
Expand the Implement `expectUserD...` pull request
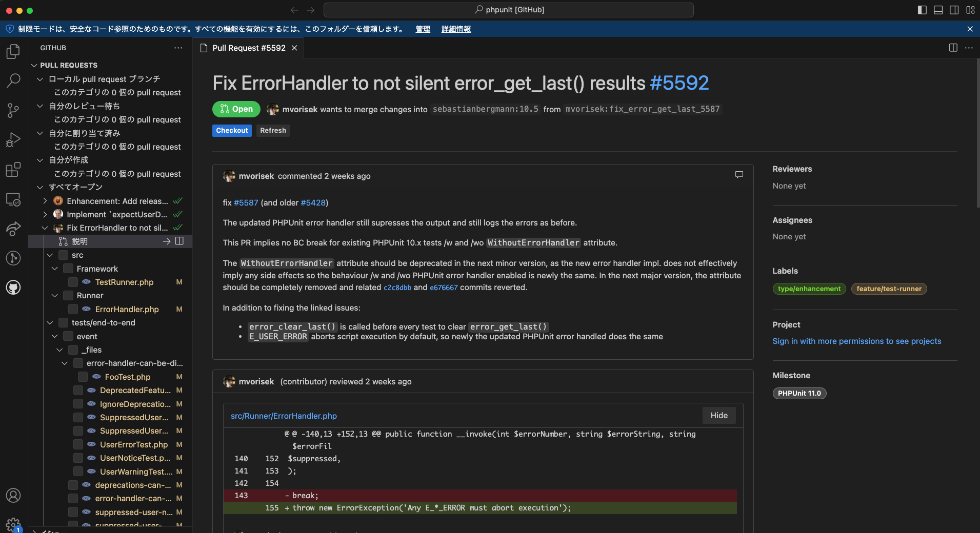click(45, 214)
